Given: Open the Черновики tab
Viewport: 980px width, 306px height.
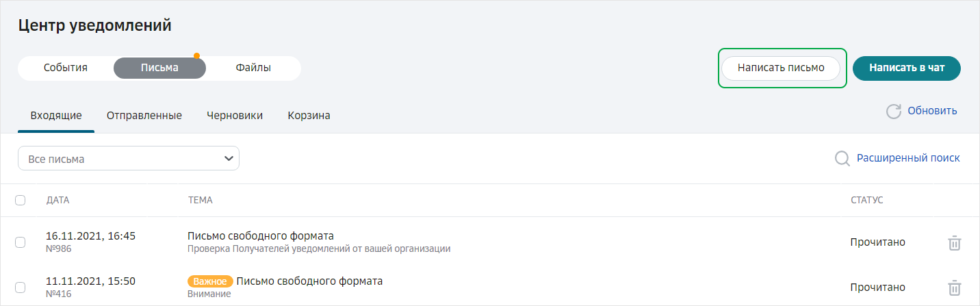Looking at the screenshot, I should (x=235, y=116).
